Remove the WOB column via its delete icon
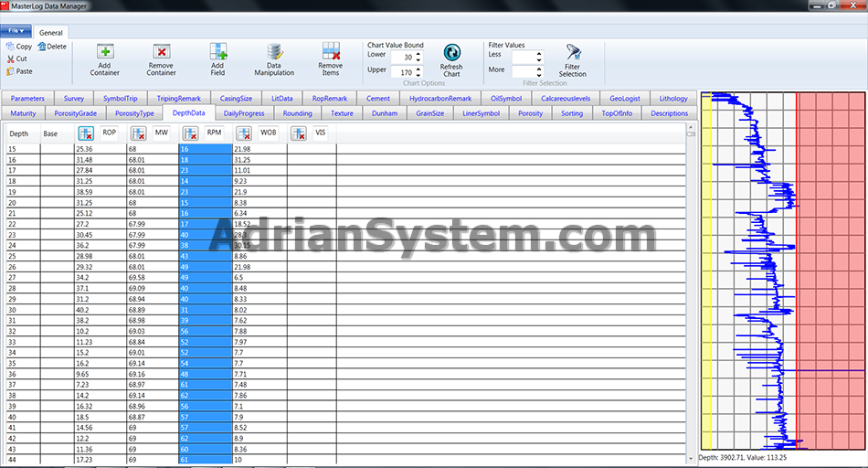Image resolution: width=868 pixels, height=468 pixels. [x=244, y=133]
